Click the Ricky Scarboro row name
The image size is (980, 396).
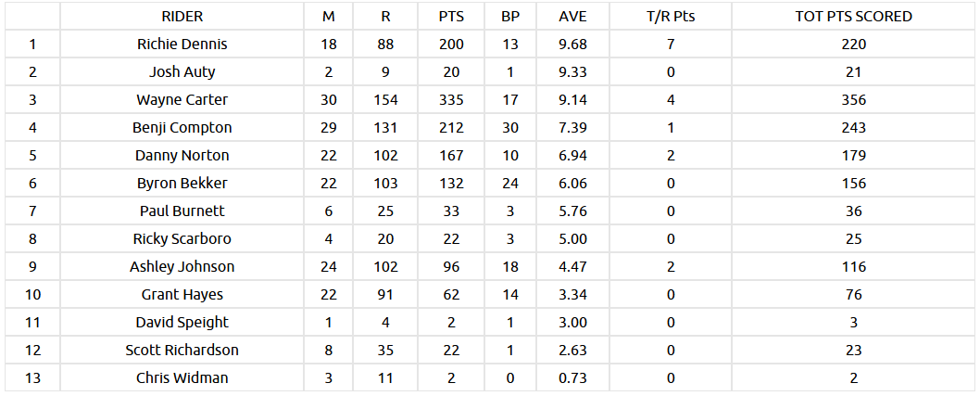(x=182, y=238)
